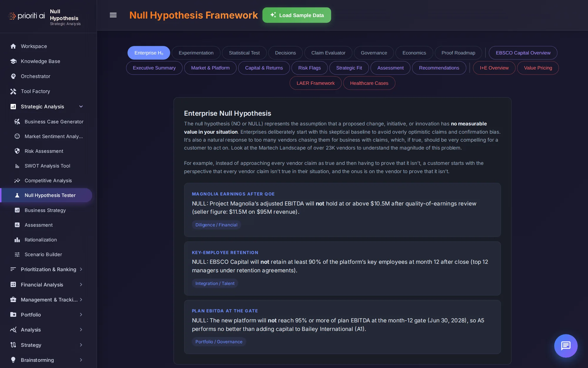This screenshot has height=368, width=588.
Task: Click the Rationalization bar chart icon
Action: coord(17,240)
